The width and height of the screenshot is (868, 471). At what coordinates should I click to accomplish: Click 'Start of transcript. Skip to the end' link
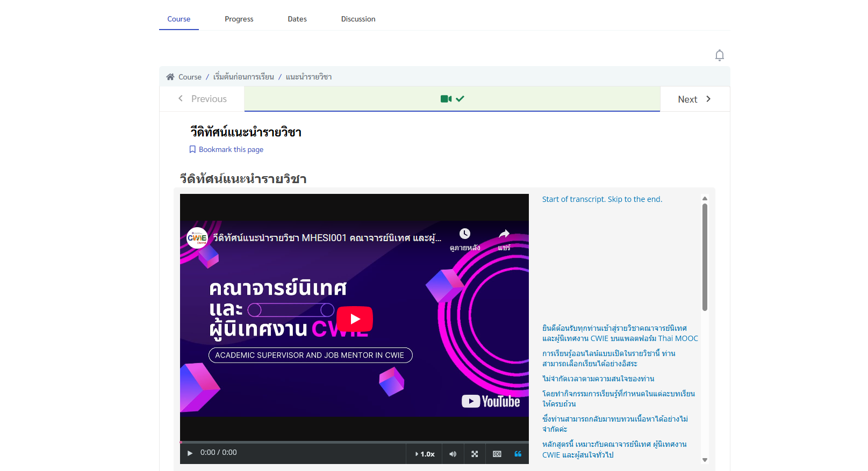602,199
